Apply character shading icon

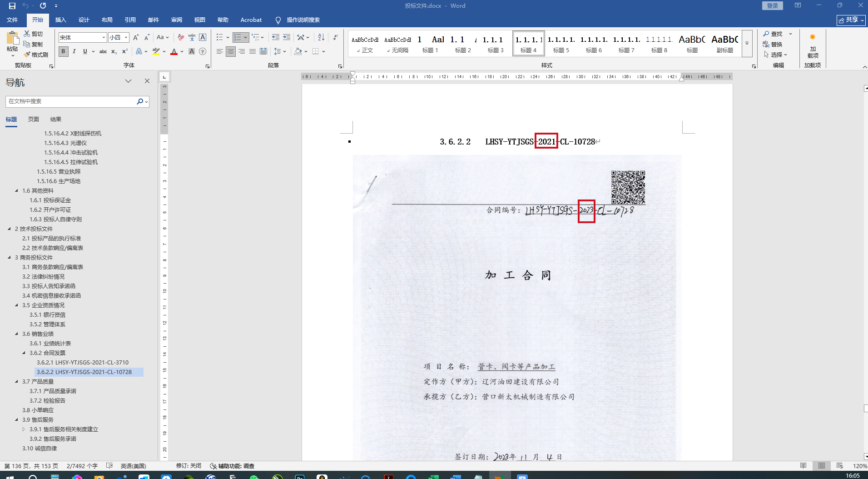coord(192,51)
